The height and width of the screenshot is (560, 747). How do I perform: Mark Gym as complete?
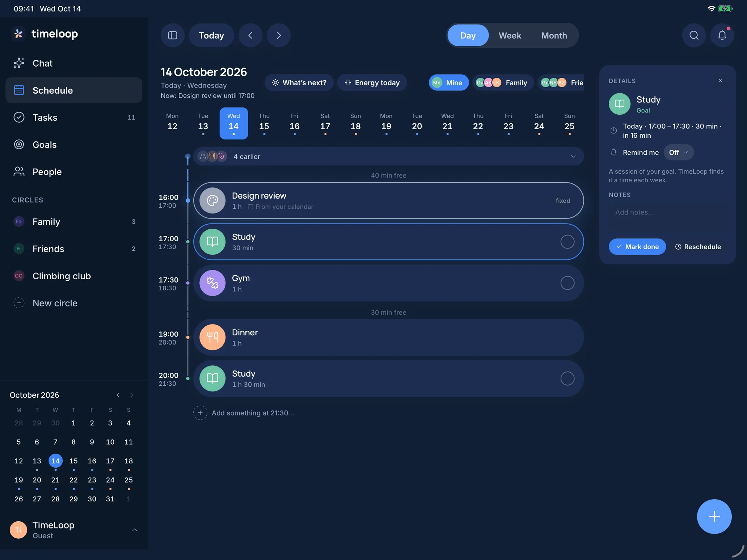(567, 283)
